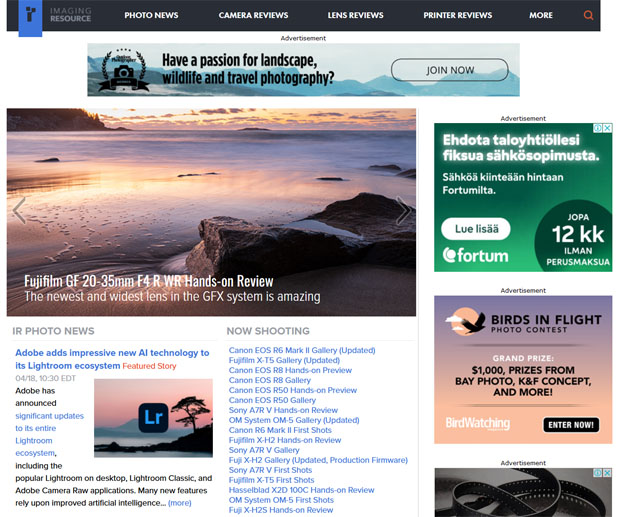Screen dimensions: 620x517
Task: Open OM System OM-5 First Shots
Action: tap(281, 500)
